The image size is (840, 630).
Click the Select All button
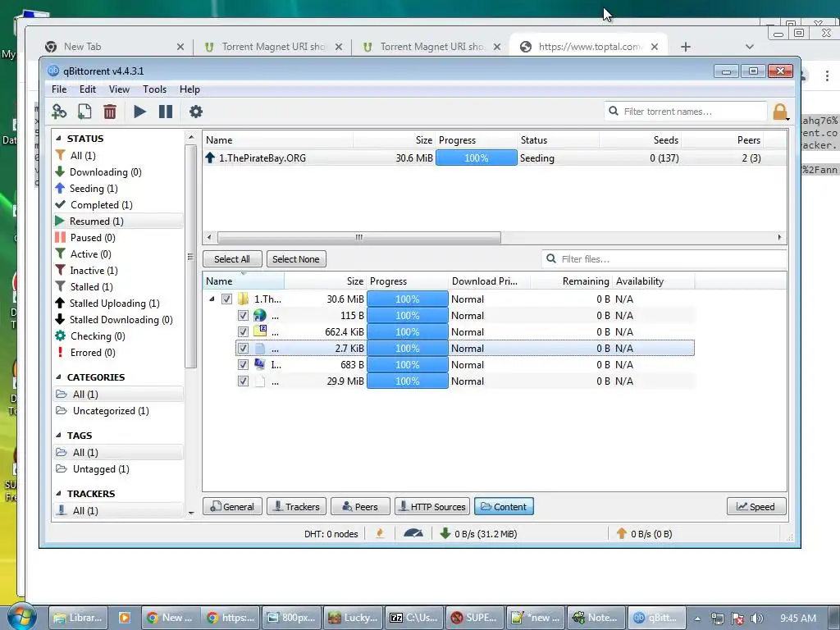[x=232, y=259]
